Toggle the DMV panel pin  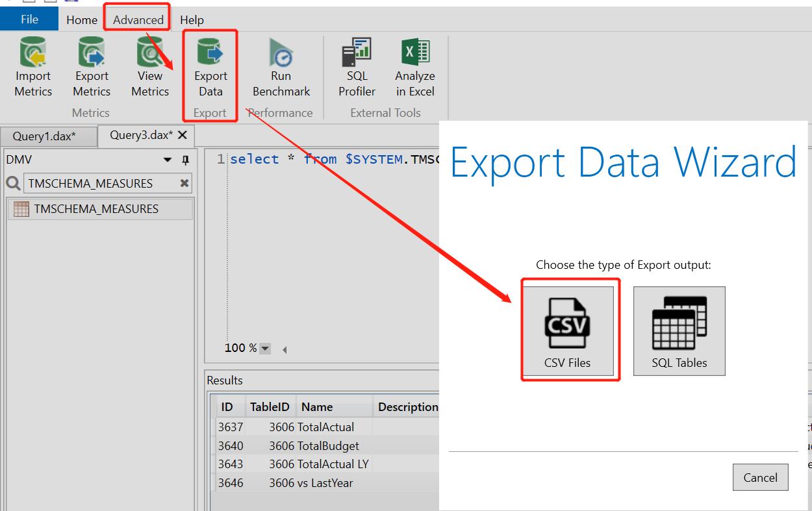point(186,159)
